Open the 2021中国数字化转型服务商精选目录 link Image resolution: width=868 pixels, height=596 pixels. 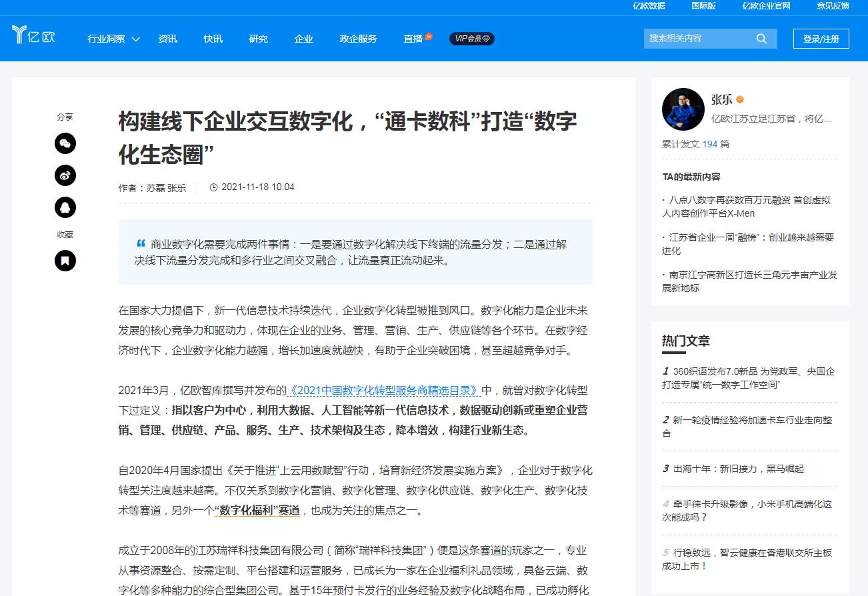click(384, 390)
